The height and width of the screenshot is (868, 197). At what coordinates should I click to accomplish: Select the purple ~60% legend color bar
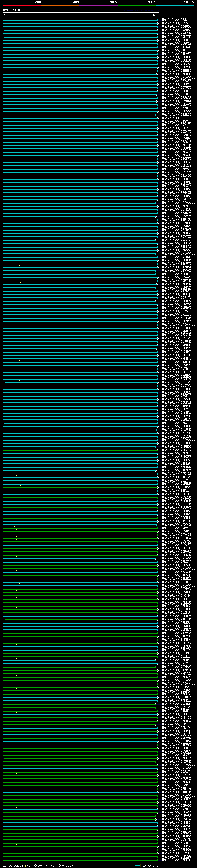pyautogui.click(x=98, y=6)
